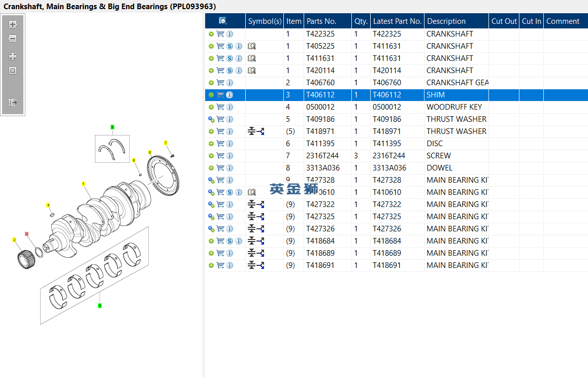The width and height of the screenshot is (588, 378).
Task: Select CRANKSHAFT GEAR description cell
Action: pos(456,83)
